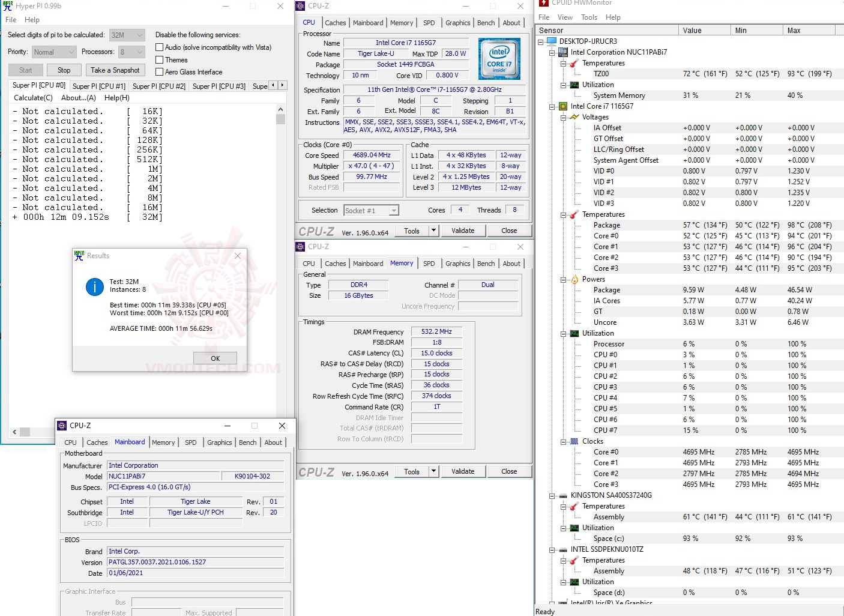Viewport: 844px width, 616px height.
Task: Click the Sensor column header in HWMonitor
Action: coord(607,30)
